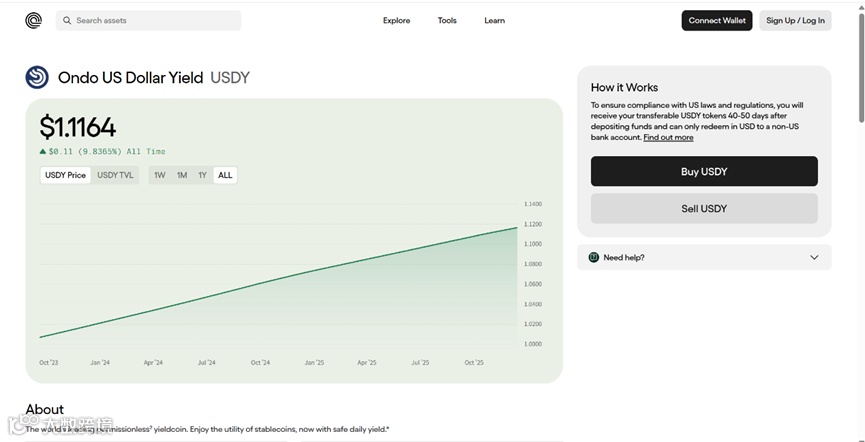Click the 1.0800 y-axis label
The image size is (865, 442).
click(533, 264)
